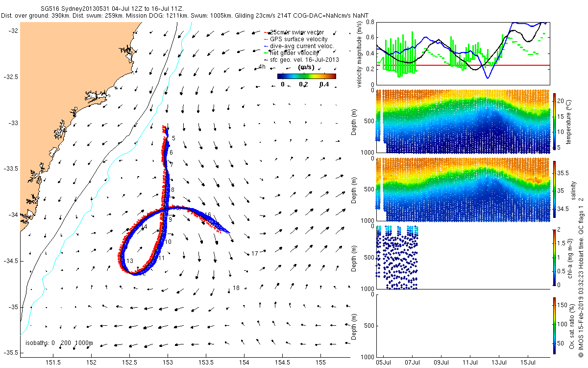
Task: Click the salinity color bar
Action: point(555,189)
